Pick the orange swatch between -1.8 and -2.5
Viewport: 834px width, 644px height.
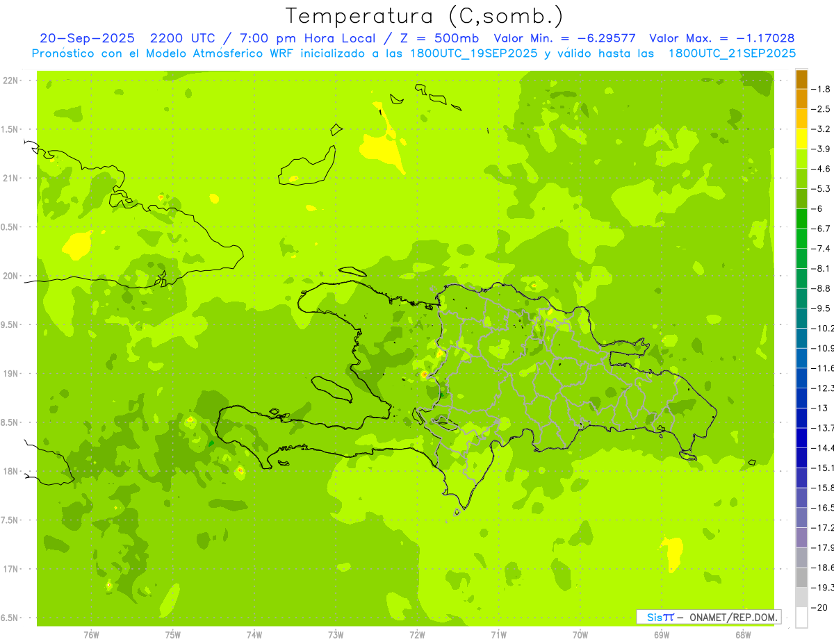tap(801, 99)
